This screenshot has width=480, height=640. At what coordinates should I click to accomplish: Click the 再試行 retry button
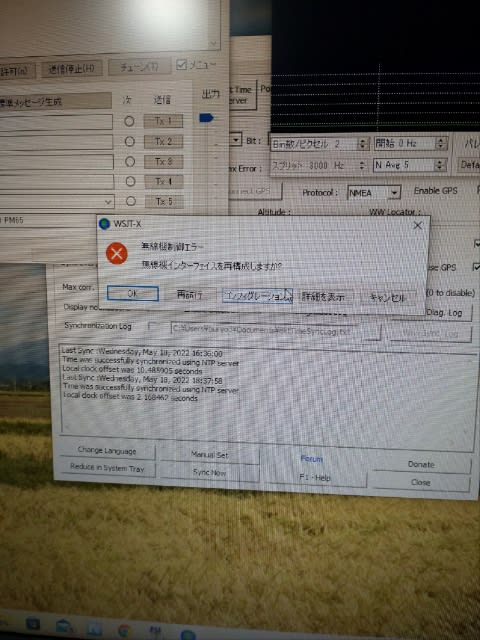coord(190,295)
